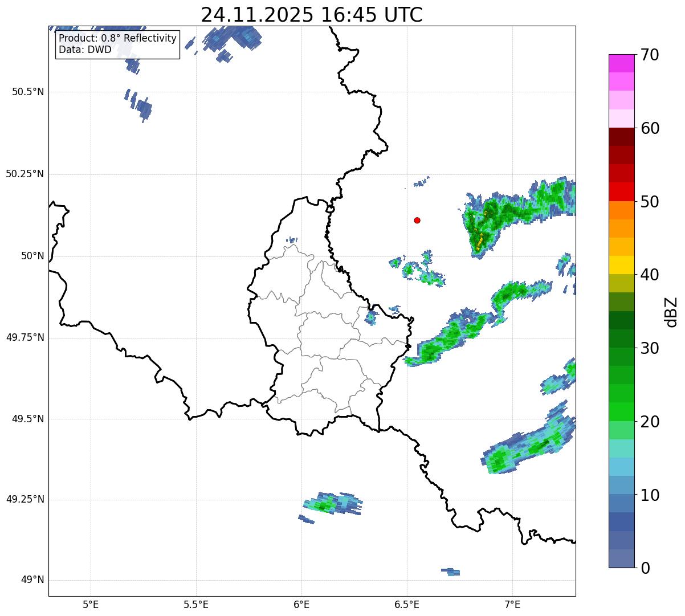Click the gray-blue bottom colorbar segment
This screenshot has width=685, height=616.
[622, 558]
